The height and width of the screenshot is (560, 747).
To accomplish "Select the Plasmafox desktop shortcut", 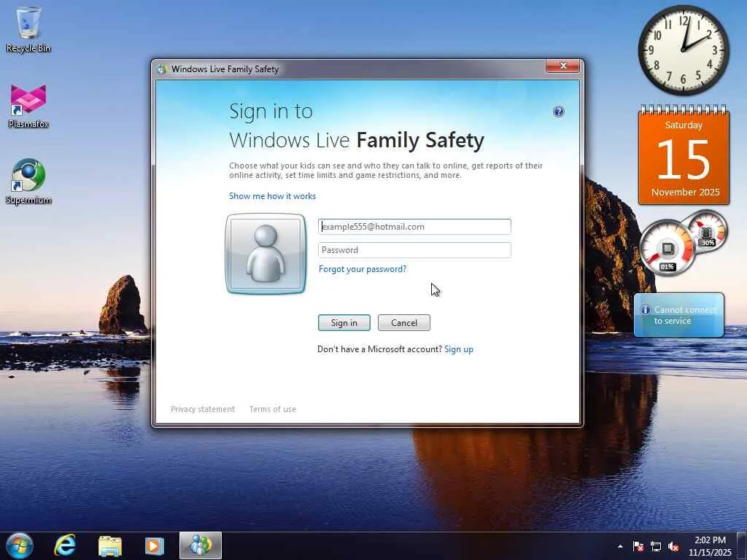I will pyautogui.click(x=28, y=106).
